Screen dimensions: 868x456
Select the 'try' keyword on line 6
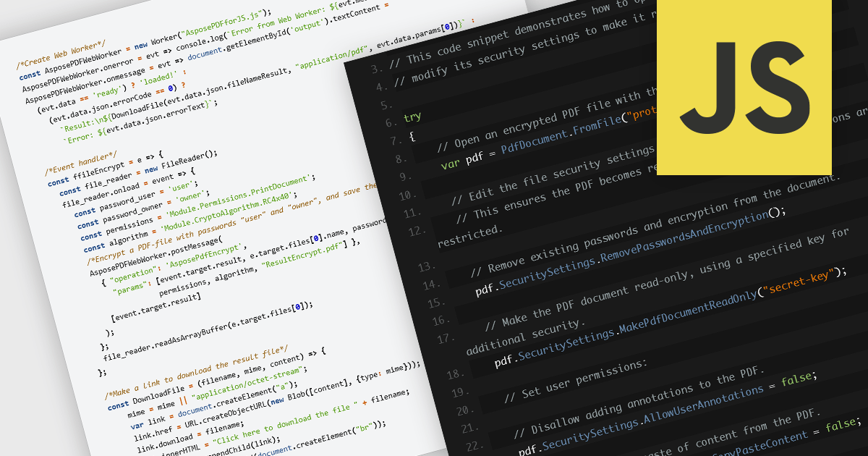point(412,117)
